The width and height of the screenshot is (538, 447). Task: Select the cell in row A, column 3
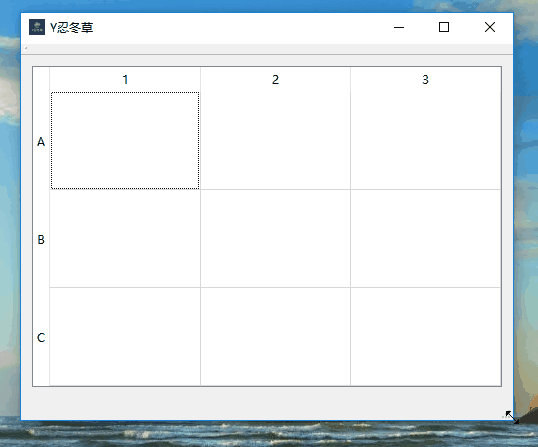tap(425, 141)
